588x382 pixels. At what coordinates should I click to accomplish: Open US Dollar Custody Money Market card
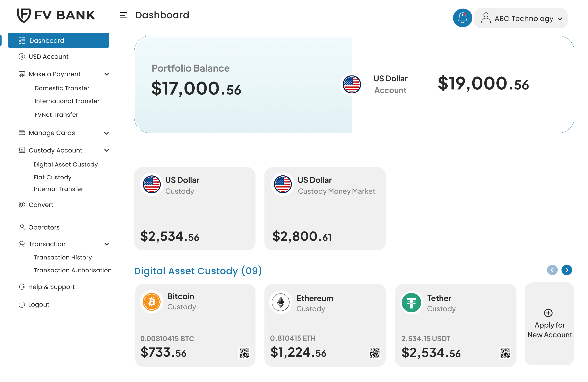click(325, 209)
